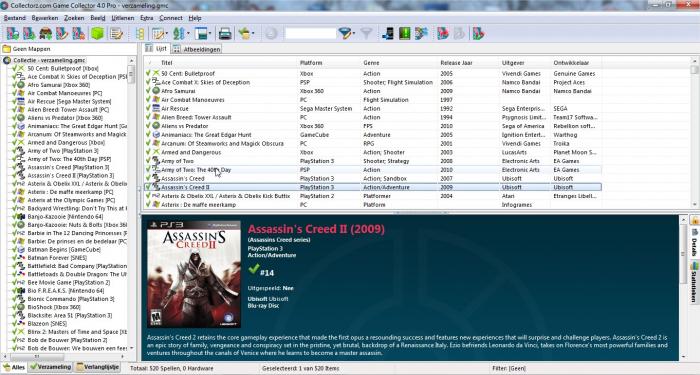
Task: Click the printer icon in the toolbar
Action: [225, 33]
